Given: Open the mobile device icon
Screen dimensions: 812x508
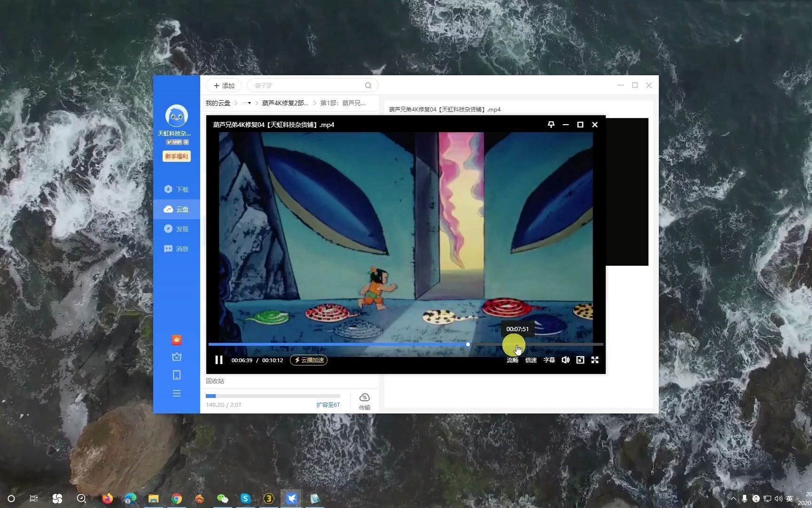Looking at the screenshot, I should (x=177, y=375).
